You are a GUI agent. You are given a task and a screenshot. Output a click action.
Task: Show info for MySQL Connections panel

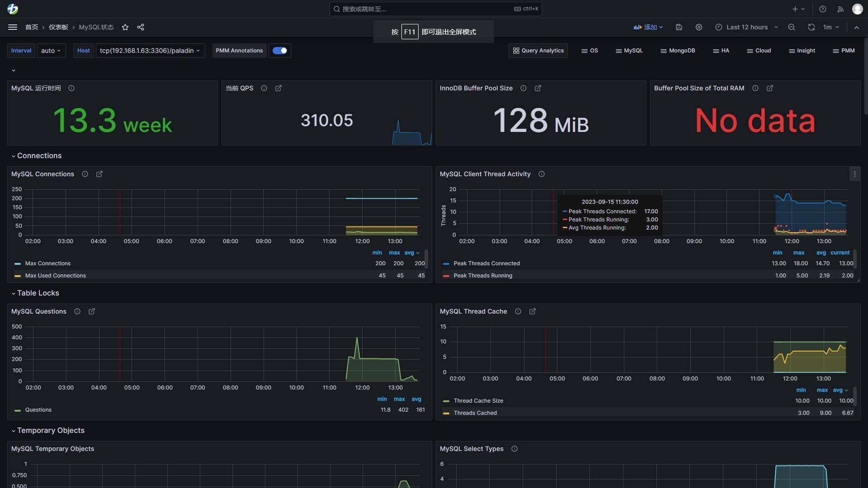(85, 174)
